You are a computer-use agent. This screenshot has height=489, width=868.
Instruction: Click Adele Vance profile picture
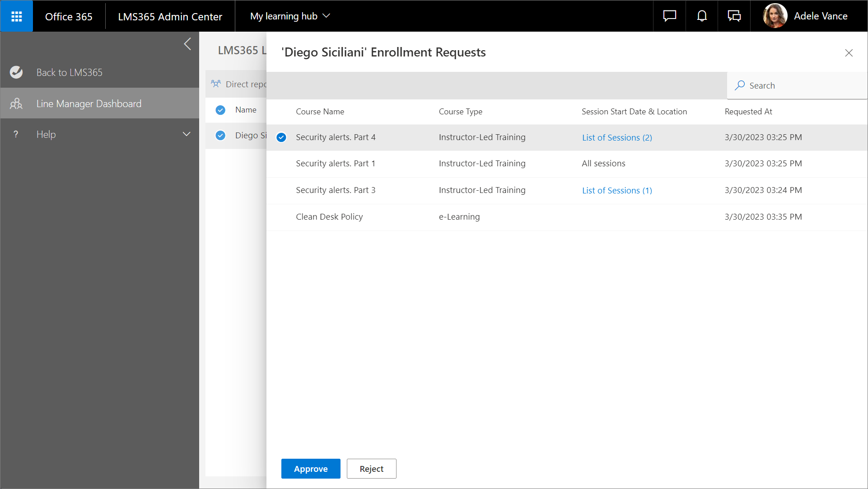(x=775, y=16)
